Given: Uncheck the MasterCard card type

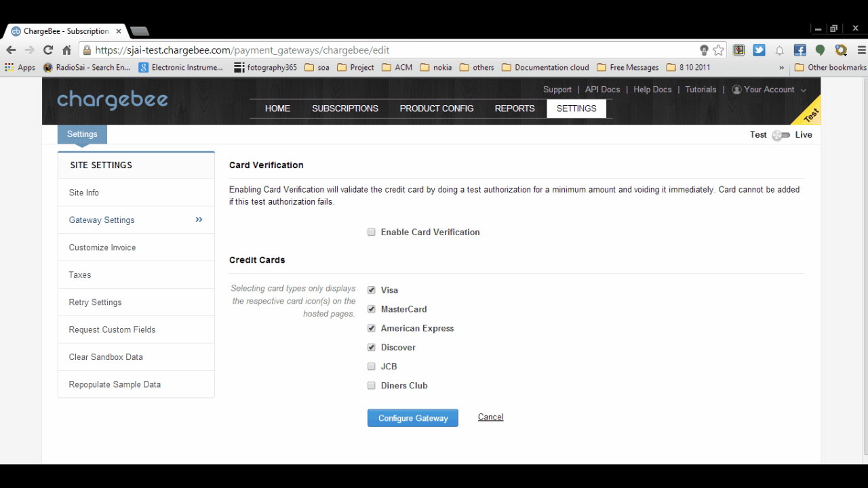Looking at the screenshot, I should click(371, 309).
